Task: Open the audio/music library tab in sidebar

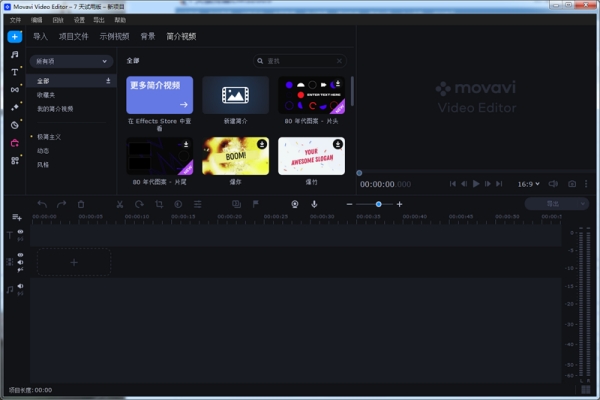Action: [x=15, y=54]
